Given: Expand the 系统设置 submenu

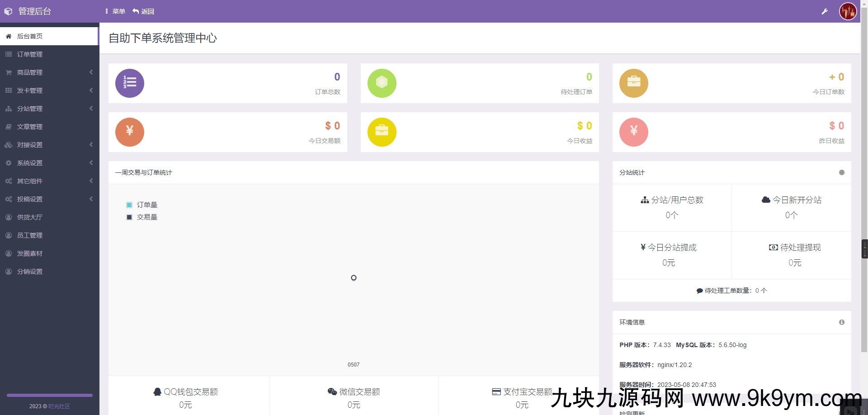Looking at the screenshot, I should [x=30, y=162].
